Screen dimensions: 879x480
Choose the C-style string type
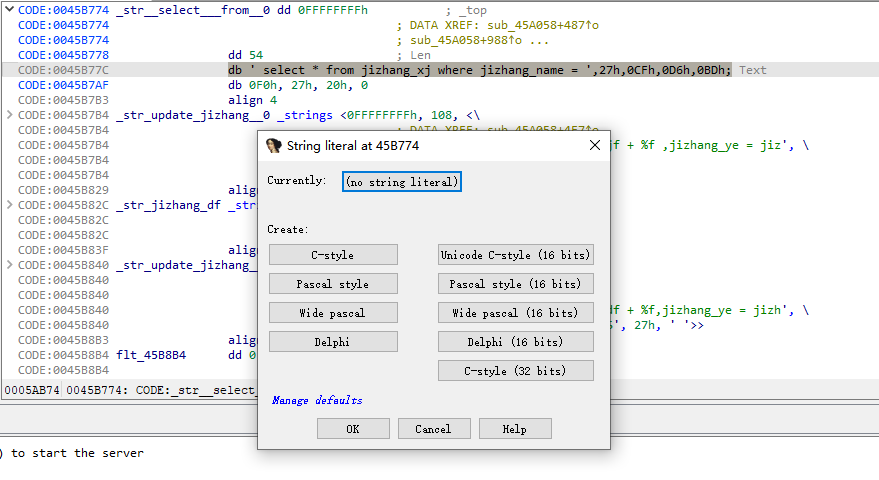333,255
